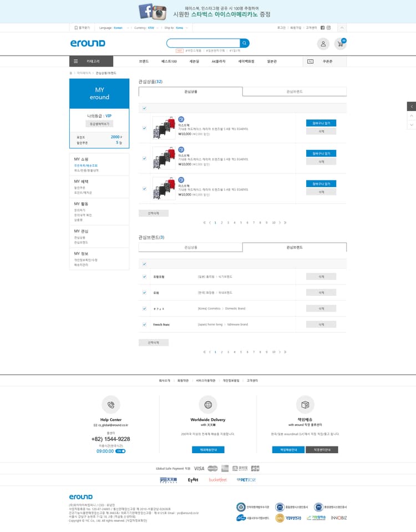Click the 등급별혜택보기 button under VIP
This screenshot has width=416, height=532.
coord(99,124)
